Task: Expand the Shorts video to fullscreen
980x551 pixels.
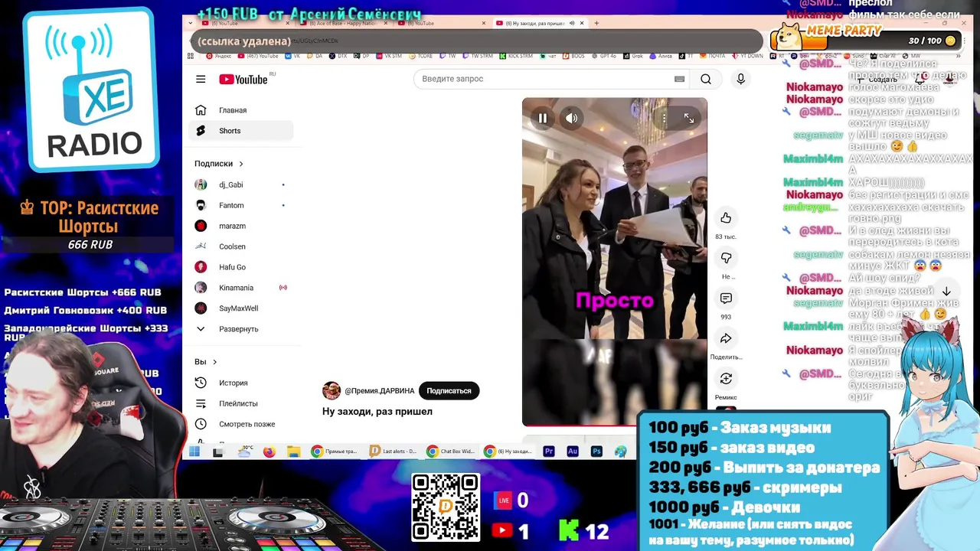Action: [688, 118]
